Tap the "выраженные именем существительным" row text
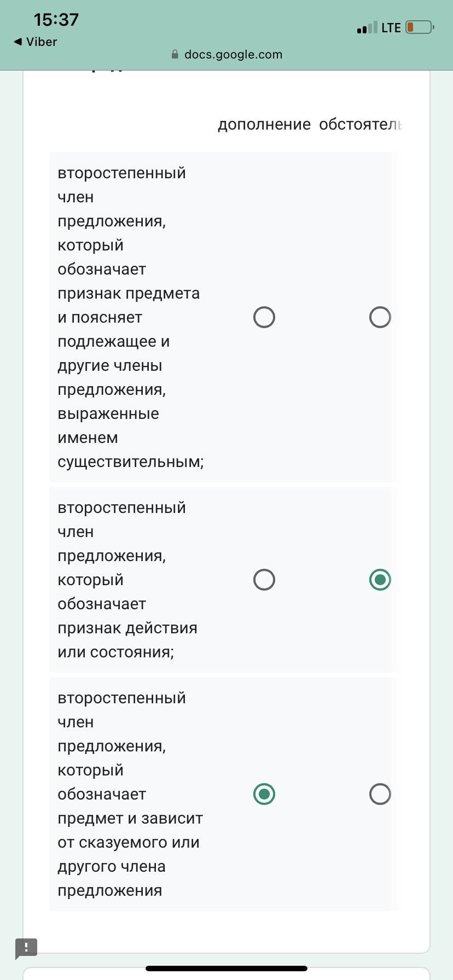The width and height of the screenshot is (453, 980). coord(130,437)
